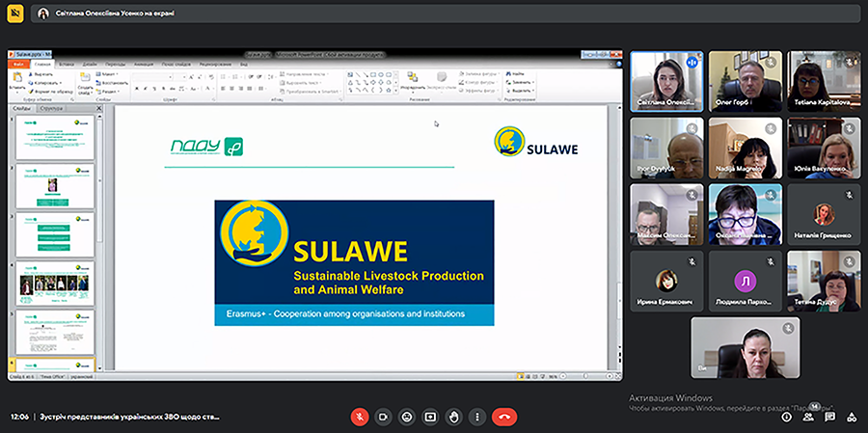Select your own self-view tile labeled Ви
Viewport: 868px width, 433px height.
coord(746,348)
